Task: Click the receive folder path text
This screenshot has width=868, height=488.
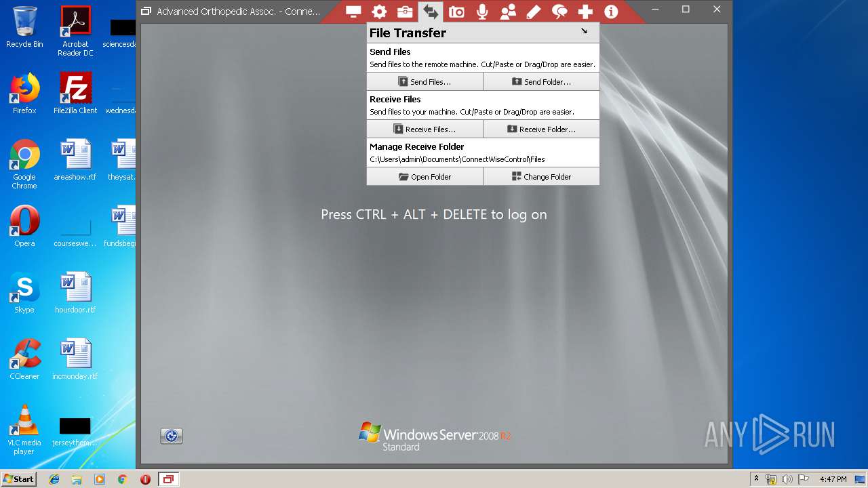Action: [457, 159]
